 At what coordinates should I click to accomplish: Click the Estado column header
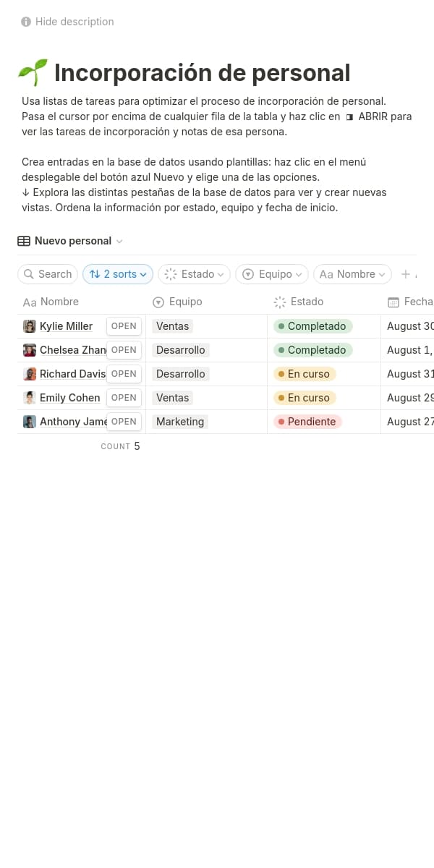(x=307, y=302)
